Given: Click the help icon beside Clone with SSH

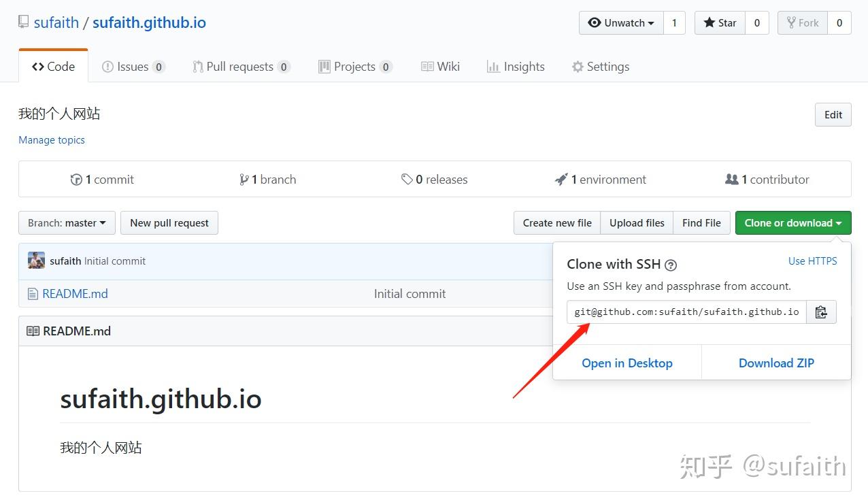Looking at the screenshot, I should tap(671, 265).
